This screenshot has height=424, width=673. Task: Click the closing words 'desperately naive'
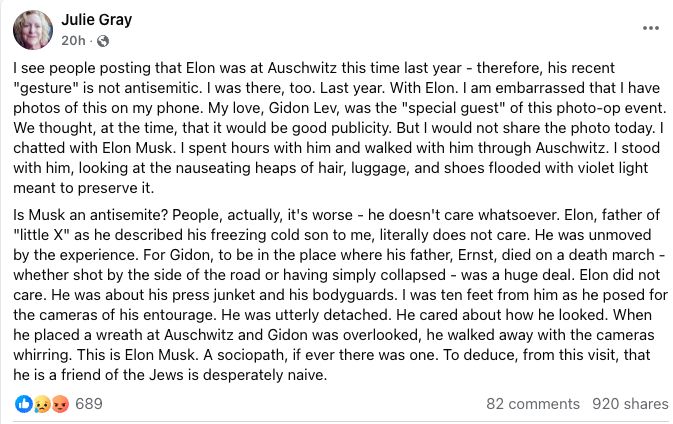pyautogui.click(x=264, y=375)
